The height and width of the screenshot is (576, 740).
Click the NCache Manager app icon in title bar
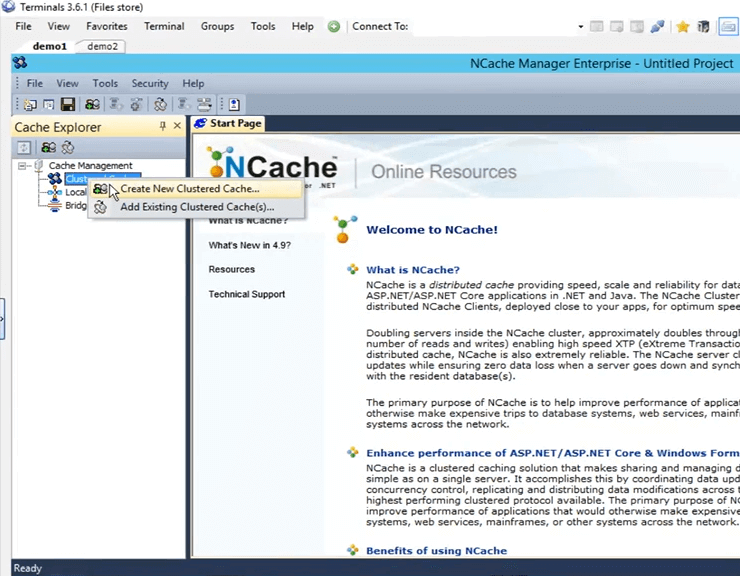pos(20,63)
